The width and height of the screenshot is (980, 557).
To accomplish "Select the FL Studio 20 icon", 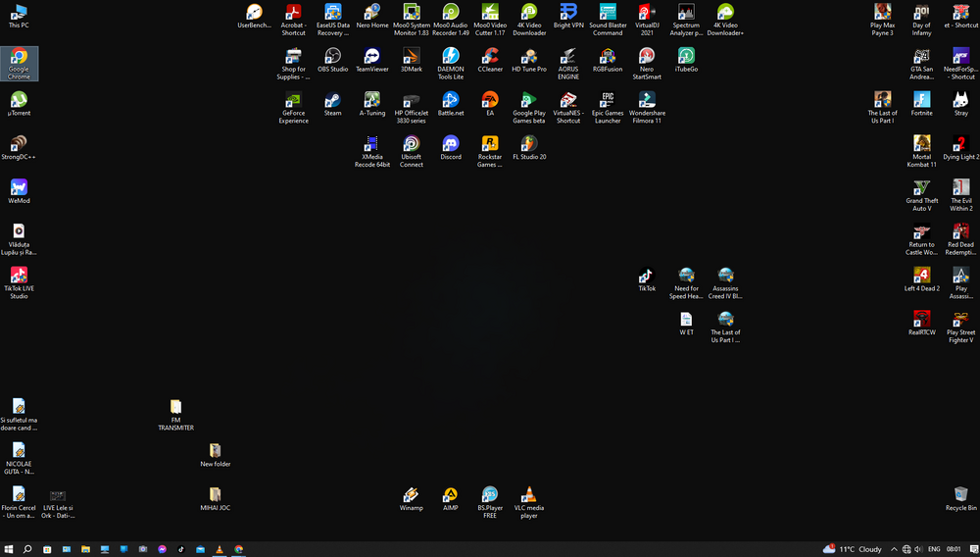I will [x=529, y=147].
